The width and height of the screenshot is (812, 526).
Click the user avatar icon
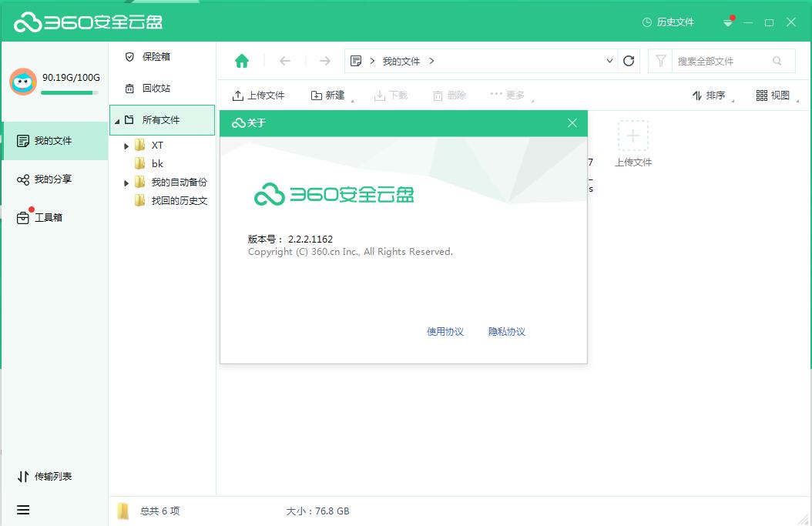(x=23, y=81)
